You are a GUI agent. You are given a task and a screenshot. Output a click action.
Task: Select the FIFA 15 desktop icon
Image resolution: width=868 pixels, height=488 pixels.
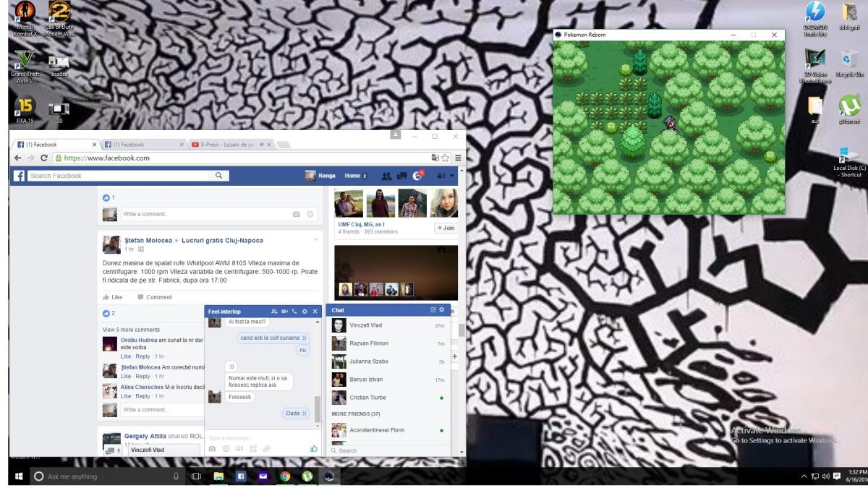[x=25, y=111]
